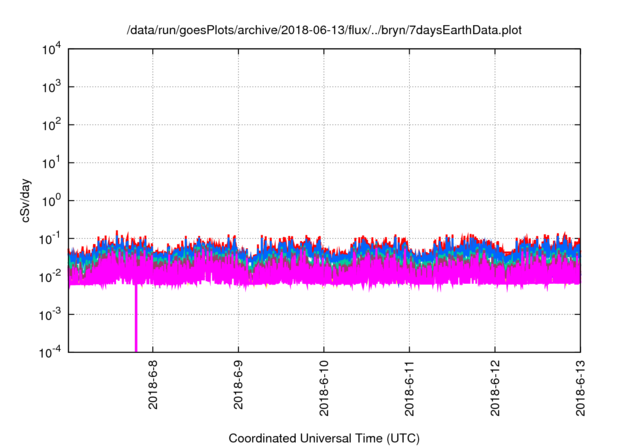Click the 10^-2 y-axis tick label
640x448 pixels.
pos(51,277)
